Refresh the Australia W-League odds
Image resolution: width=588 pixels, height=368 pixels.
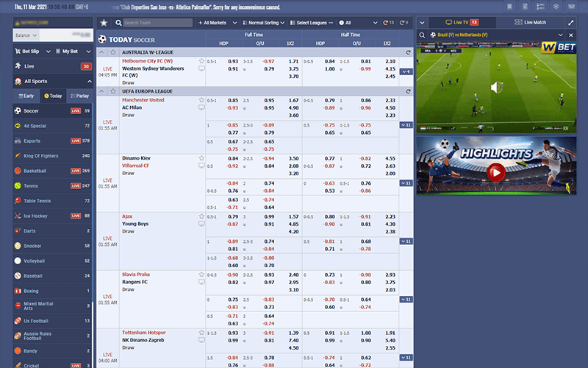pos(408,52)
